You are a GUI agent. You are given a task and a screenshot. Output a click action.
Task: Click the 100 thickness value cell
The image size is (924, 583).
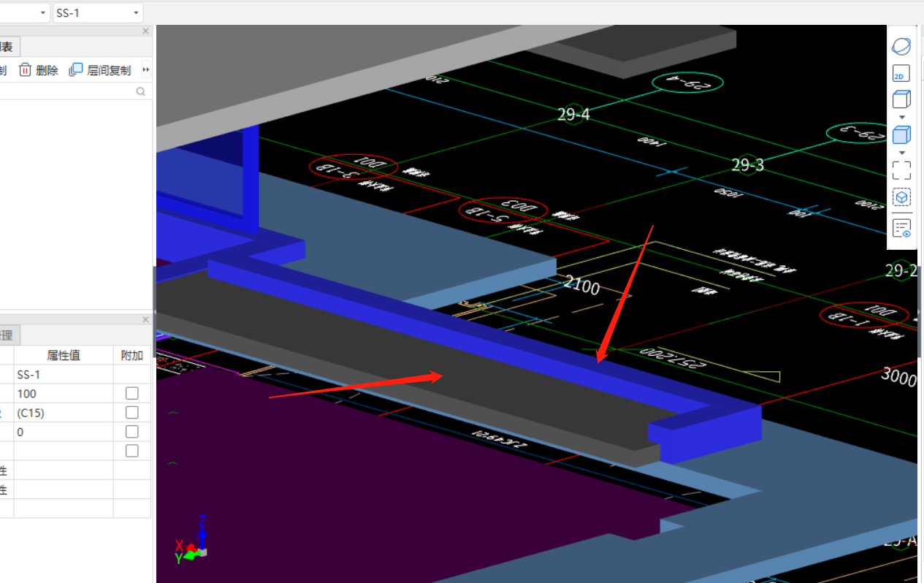click(63, 393)
